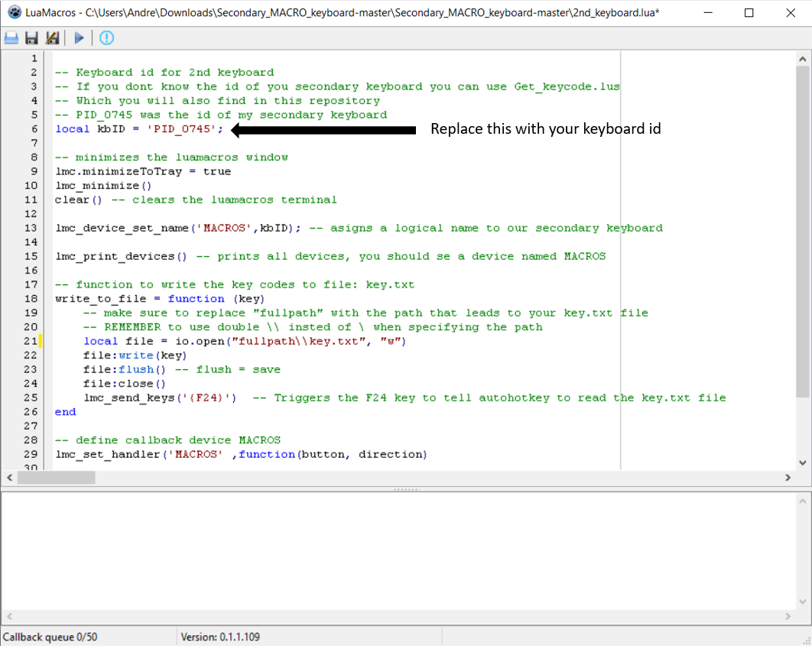Click the Save As pencil-floppy icon
Screen dimensions: 812x646
(52, 37)
